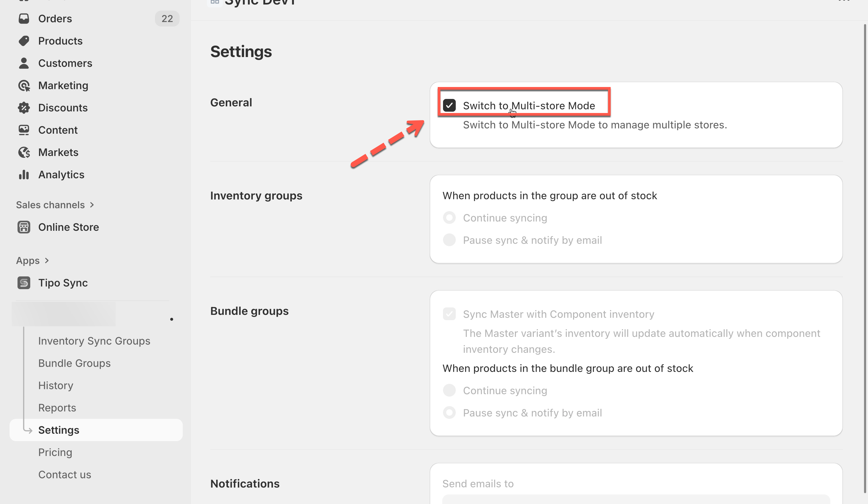
Task: Click the Send emails to field
Action: click(636, 499)
